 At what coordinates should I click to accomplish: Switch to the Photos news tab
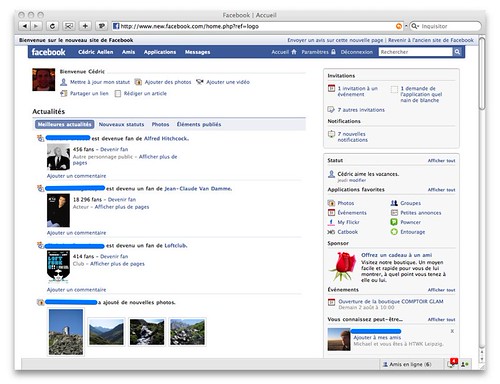[160, 124]
